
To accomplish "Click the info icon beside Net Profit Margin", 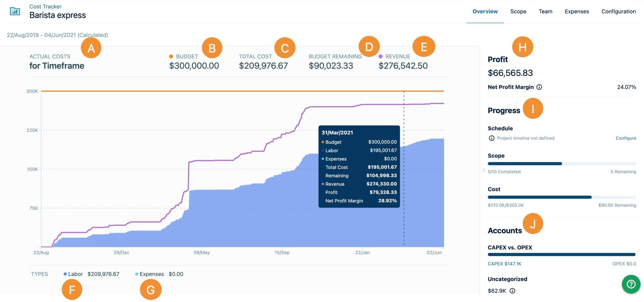I will [x=540, y=87].
